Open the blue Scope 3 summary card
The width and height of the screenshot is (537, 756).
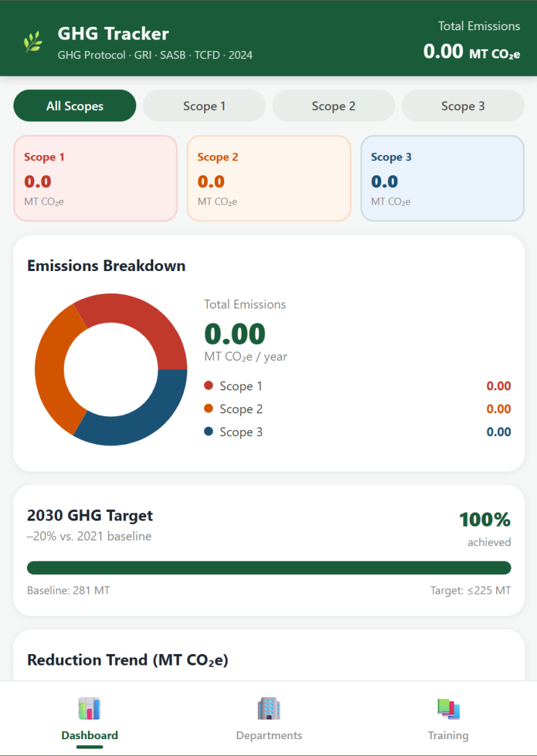point(442,178)
